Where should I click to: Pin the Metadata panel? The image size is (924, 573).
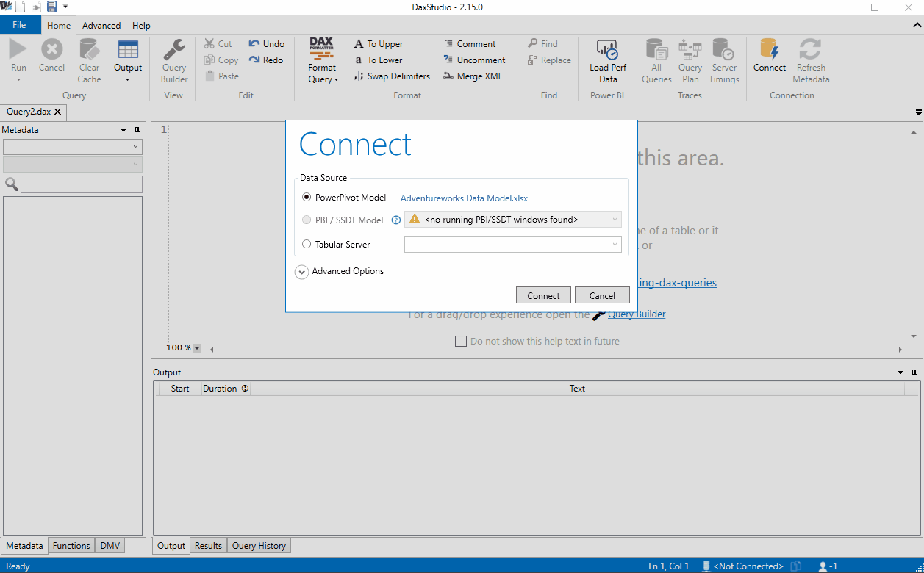tap(137, 130)
